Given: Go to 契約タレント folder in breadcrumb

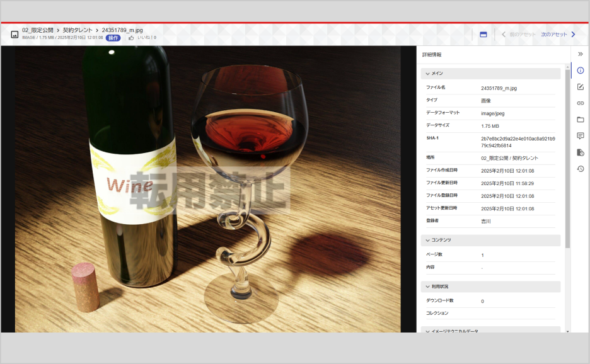Looking at the screenshot, I should coord(78,30).
